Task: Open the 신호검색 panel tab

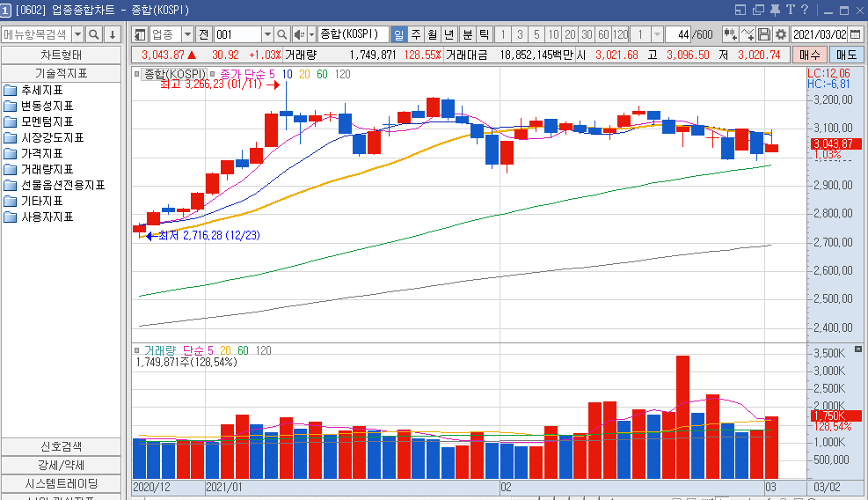Action: tap(61, 446)
